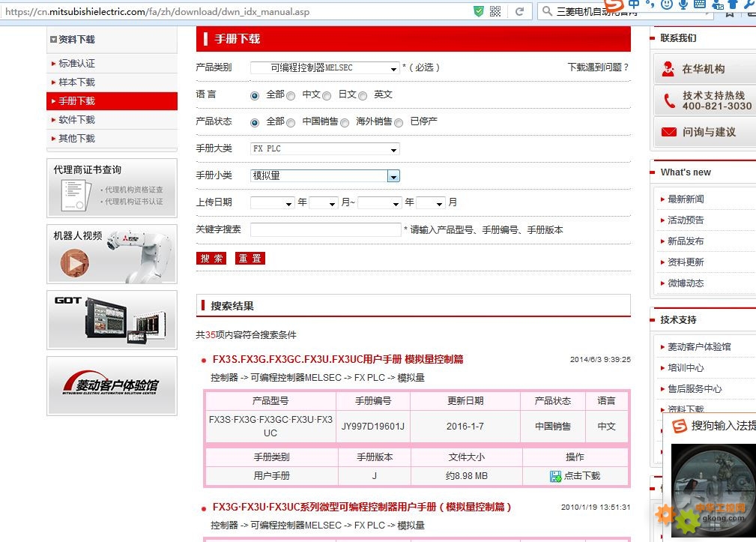
Task: Open the 最新新闻 link
Action: (686, 199)
